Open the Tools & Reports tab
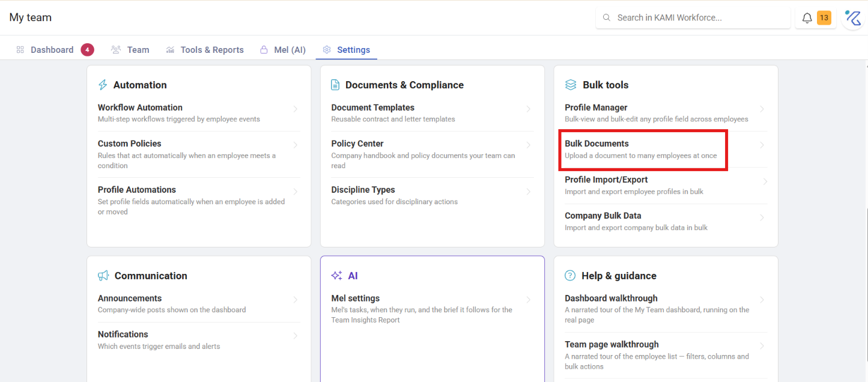Viewport: 868px width, 382px height. tap(212, 50)
